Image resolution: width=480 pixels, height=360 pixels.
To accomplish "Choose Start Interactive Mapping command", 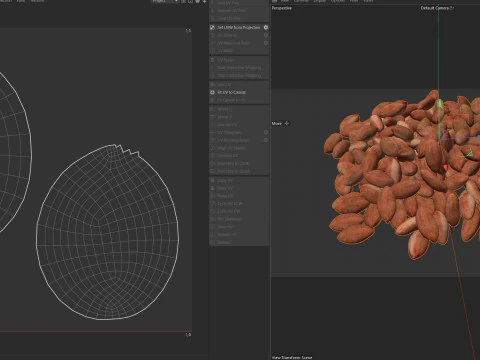I will pyautogui.click(x=239, y=68).
